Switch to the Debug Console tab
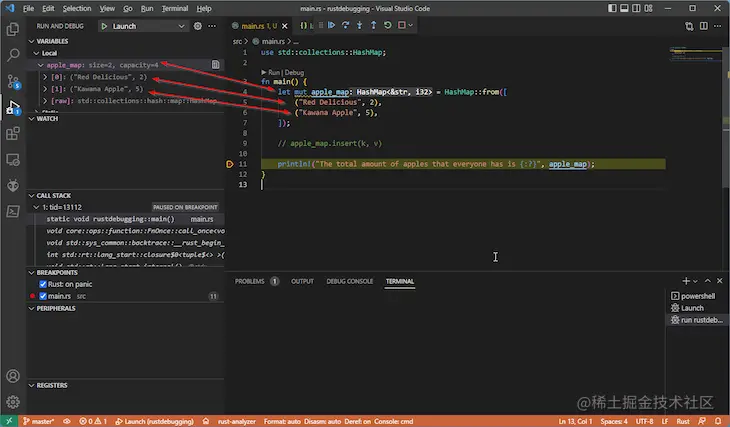The height and width of the screenshot is (427, 730). (x=349, y=282)
